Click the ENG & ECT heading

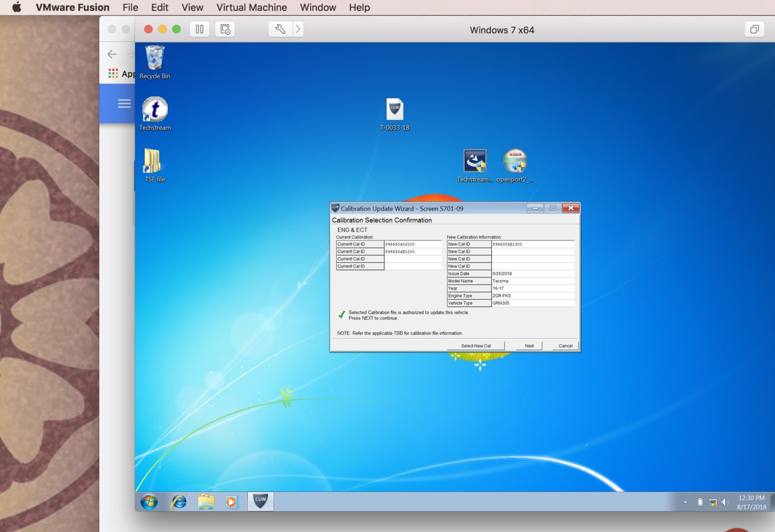(352, 230)
